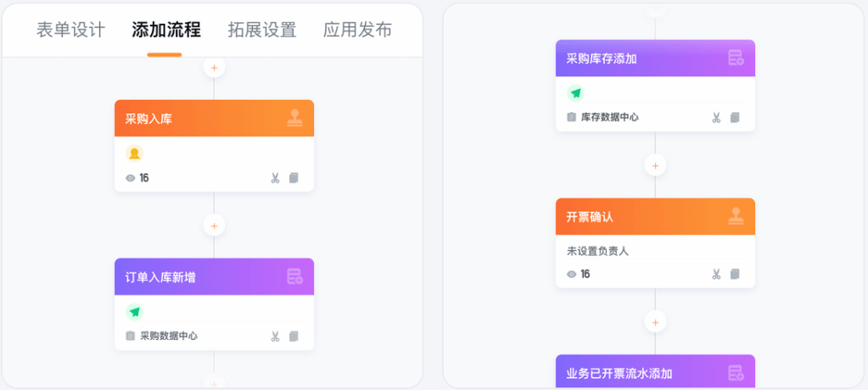Click the cut icon on 订单入库新增 node
The image size is (868, 390).
[275, 337]
